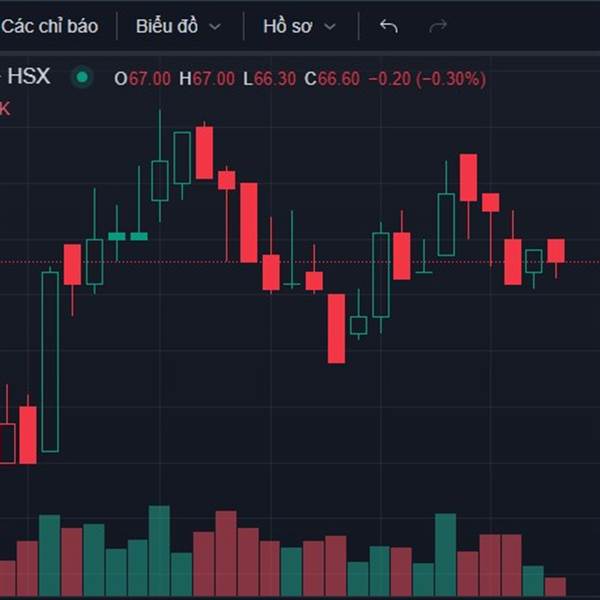Open the Hồ sơ menu
Viewport: 600px width, 600px height.
pos(288,26)
